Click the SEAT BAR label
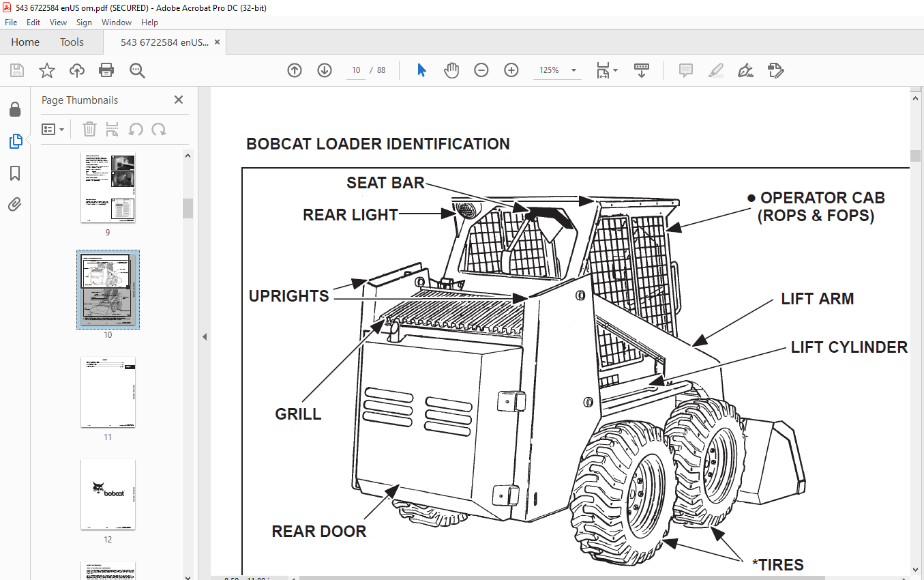The height and width of the screenshot is (580, 924). click(x=385, y=183)
